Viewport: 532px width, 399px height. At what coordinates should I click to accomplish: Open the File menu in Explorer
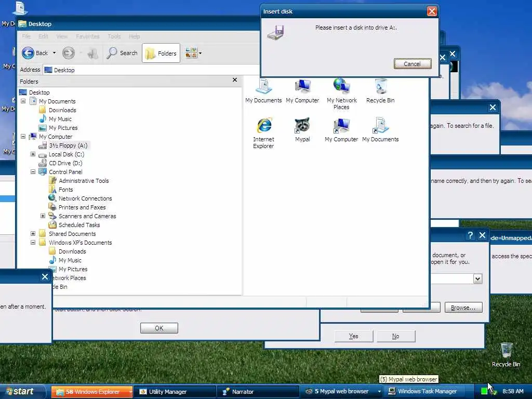click(26, 36)
